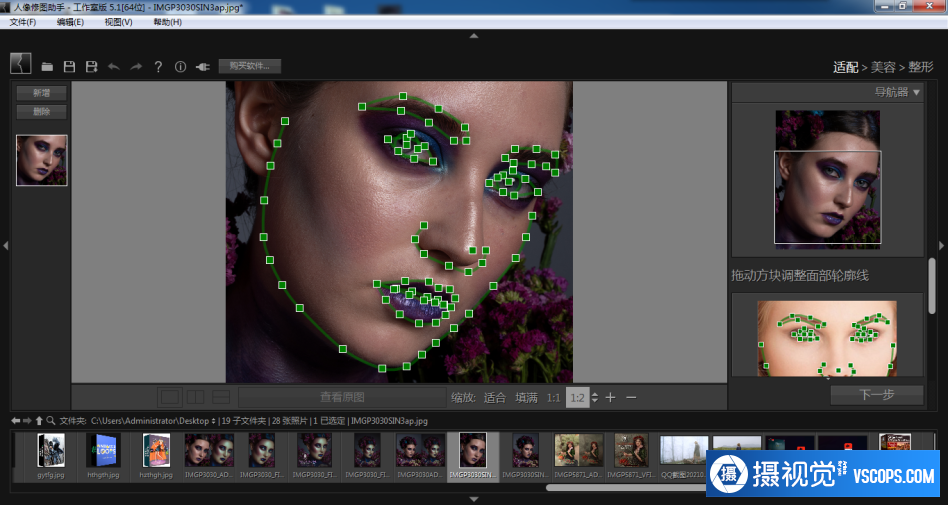The width and height of the screenshot is (948, 505).
Task: Select the highlighted IMGP3030SIN thumbnail
Action: coord(473,457)
